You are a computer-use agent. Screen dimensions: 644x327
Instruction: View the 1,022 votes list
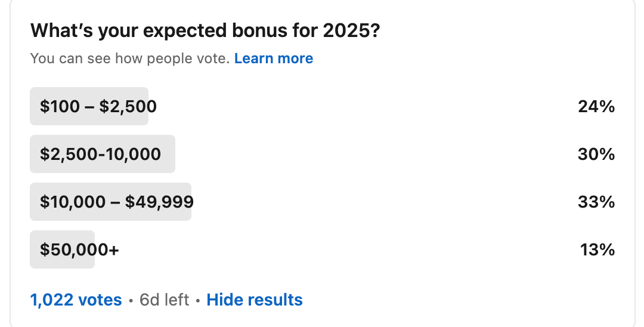pos(76,300)
